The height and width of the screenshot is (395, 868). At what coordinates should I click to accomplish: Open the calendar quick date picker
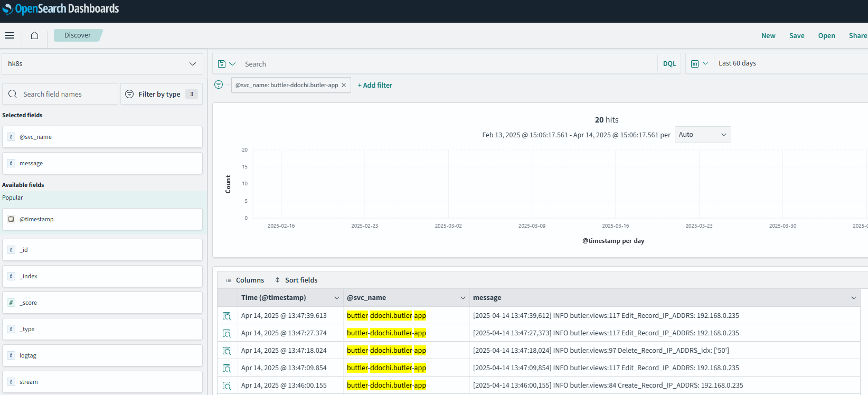point(699,63)
